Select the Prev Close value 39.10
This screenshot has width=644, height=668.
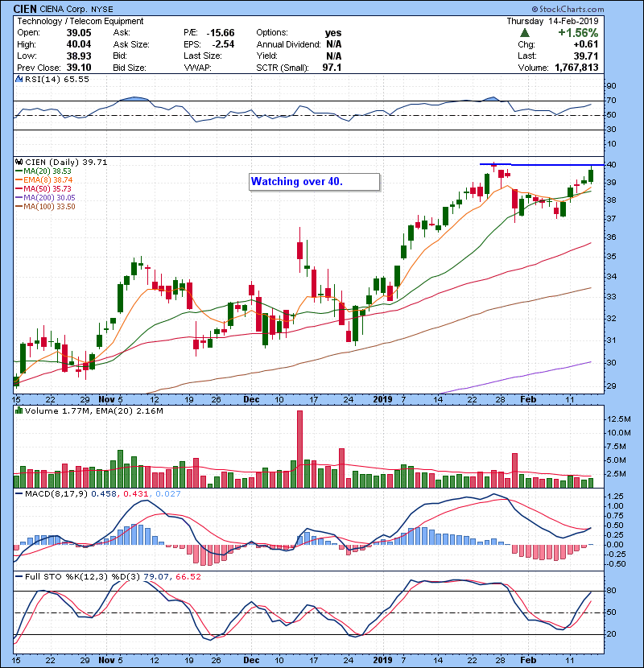click(x=79, y=68)
